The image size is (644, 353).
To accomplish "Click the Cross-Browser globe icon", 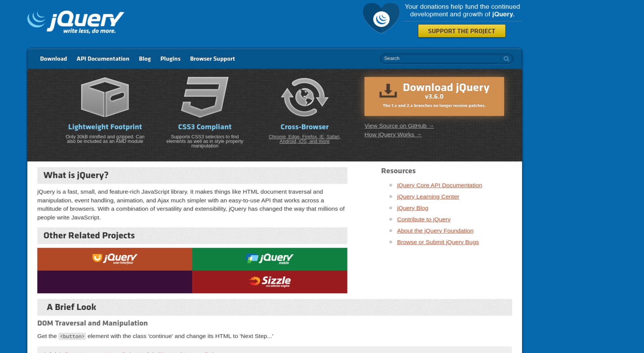I will pyautogui.click(x=305, y=97).
